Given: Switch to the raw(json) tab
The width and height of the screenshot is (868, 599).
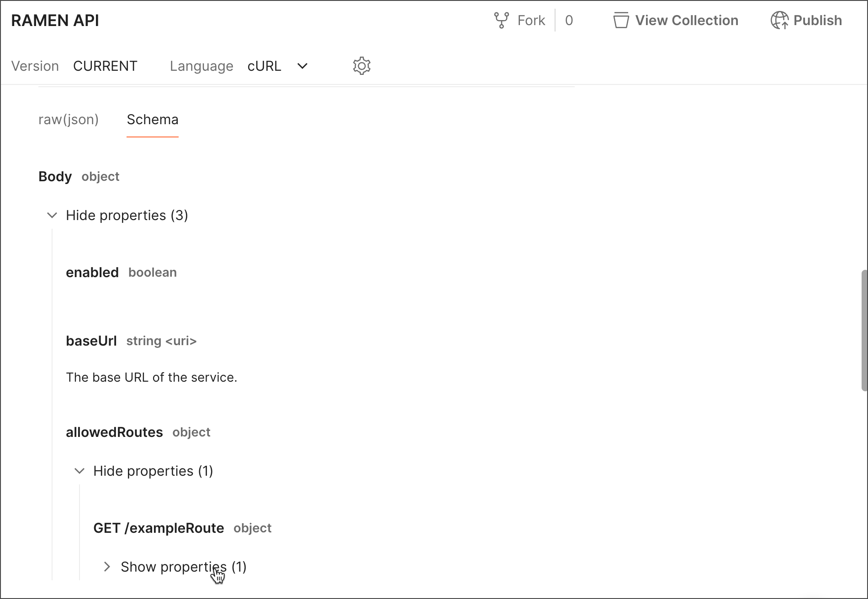Looking at the screenshot, I should click(x=69, y=119).
